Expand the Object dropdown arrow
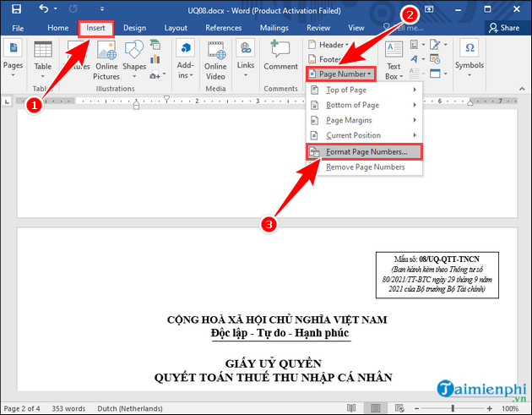The width and height of the screenshot is (532, 415). tap(446, 74)
